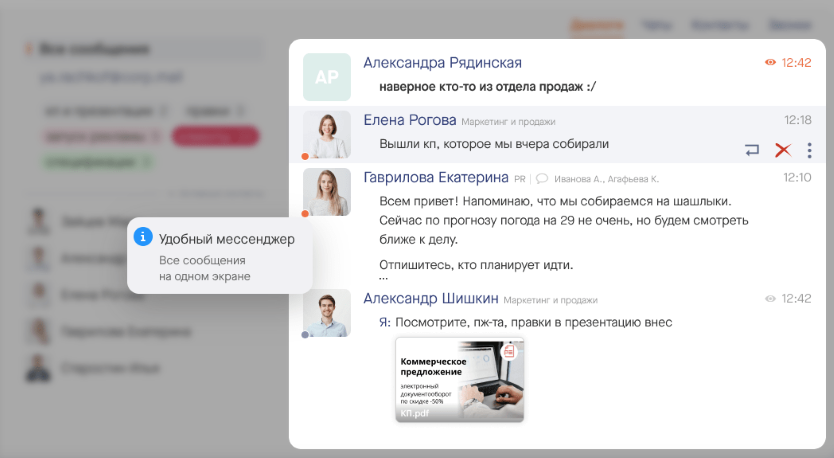Click the blue info icon in the tooltip
Image resolution: width=834 pixels, height=458 pixels.
tap(143, 237)
